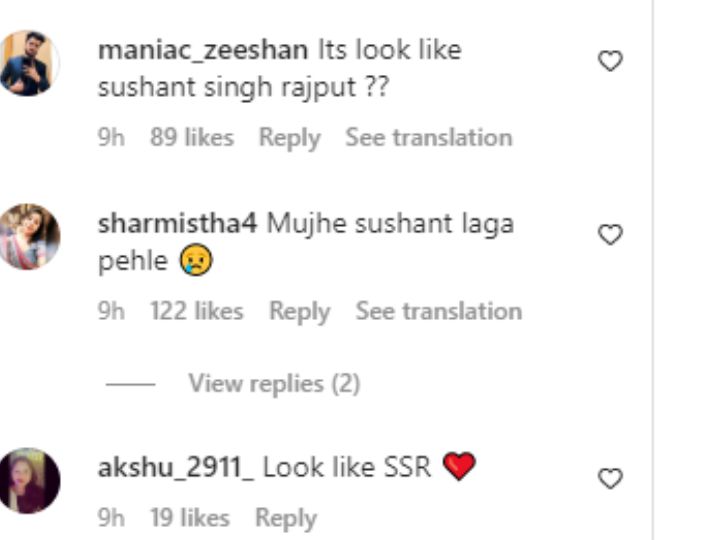Reply to akshu_2911_'s comment
Screen dimensions: 720x540
click(x=286, y=518)
